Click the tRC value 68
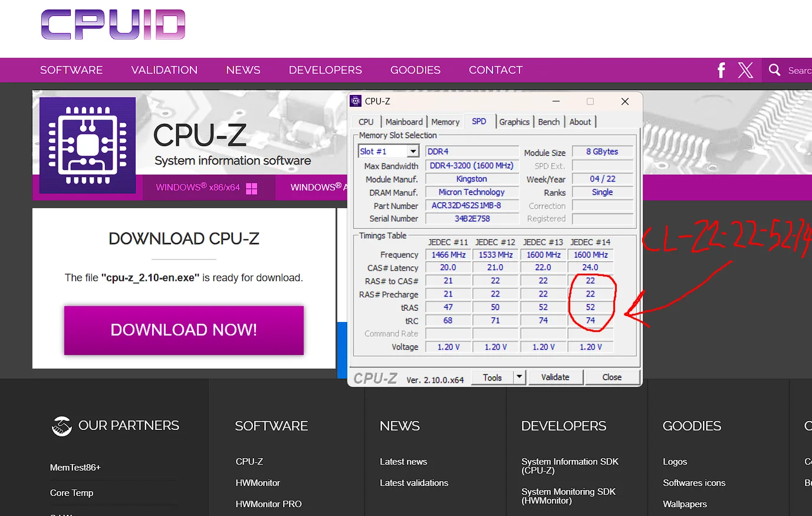This screenshot has width=812, height=516. pos(448,321)
